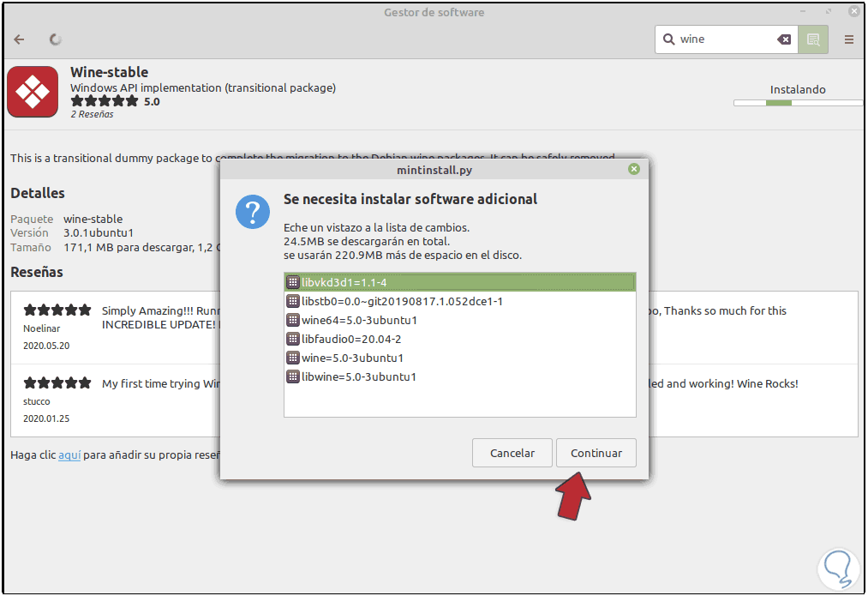Click the package icon beside wine64
This screenshot has width=868, height=596.
click(x=293, y=320)
